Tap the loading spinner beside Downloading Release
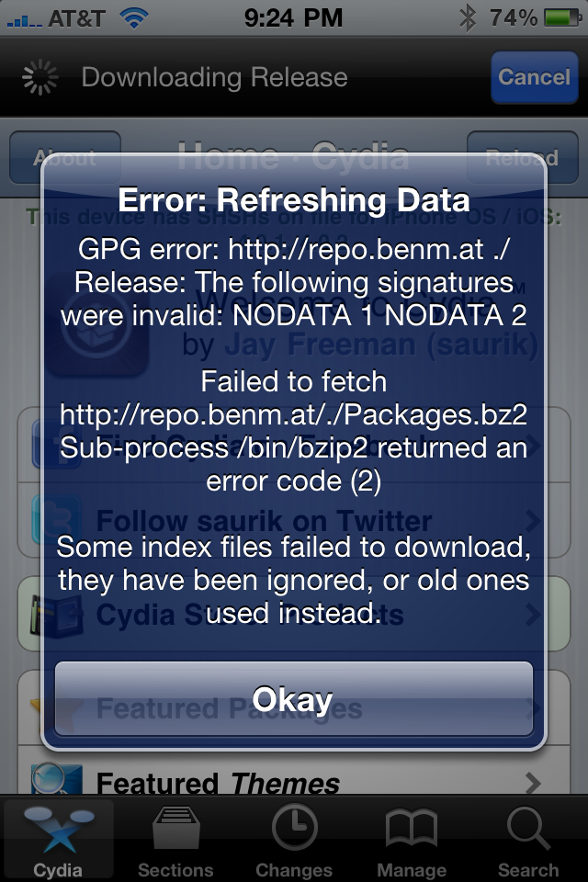588x882 pixels. tap(39, 77)
